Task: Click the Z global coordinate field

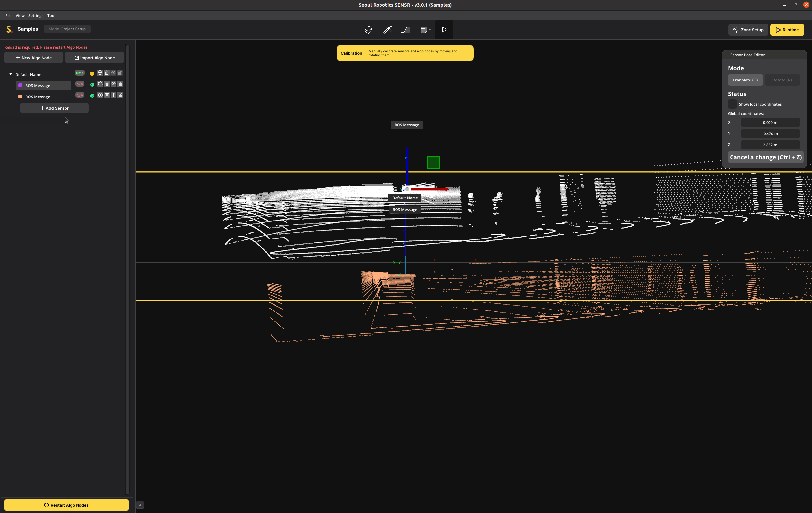Action: [x=770, y=145]
